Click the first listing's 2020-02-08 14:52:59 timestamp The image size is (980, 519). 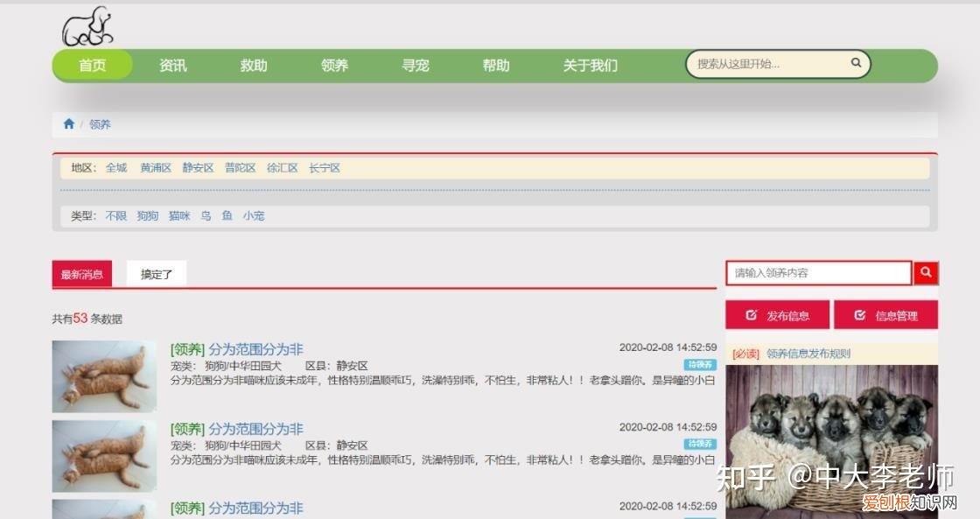pyautogui.click(x=668, y=347)
